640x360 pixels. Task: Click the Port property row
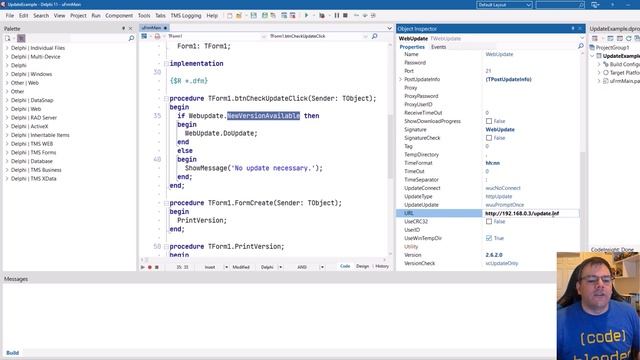[488, 71]
